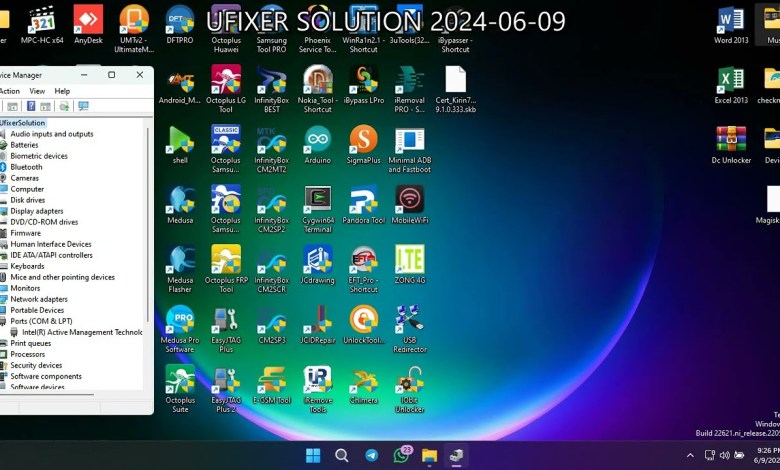Open the Pandora Tool shortcut
Image resolution: width=780 pixels, height=470 pixels.
(364, 204)
